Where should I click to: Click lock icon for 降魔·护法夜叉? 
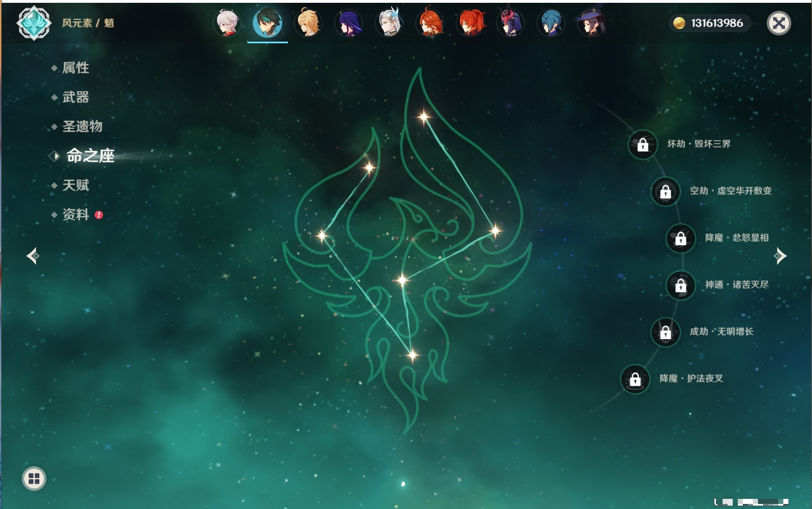click(635, 379)
